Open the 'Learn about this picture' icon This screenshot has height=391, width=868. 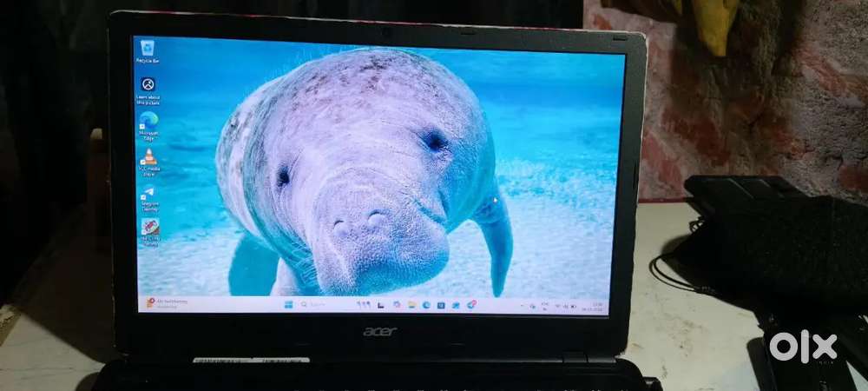coord(148,86)
